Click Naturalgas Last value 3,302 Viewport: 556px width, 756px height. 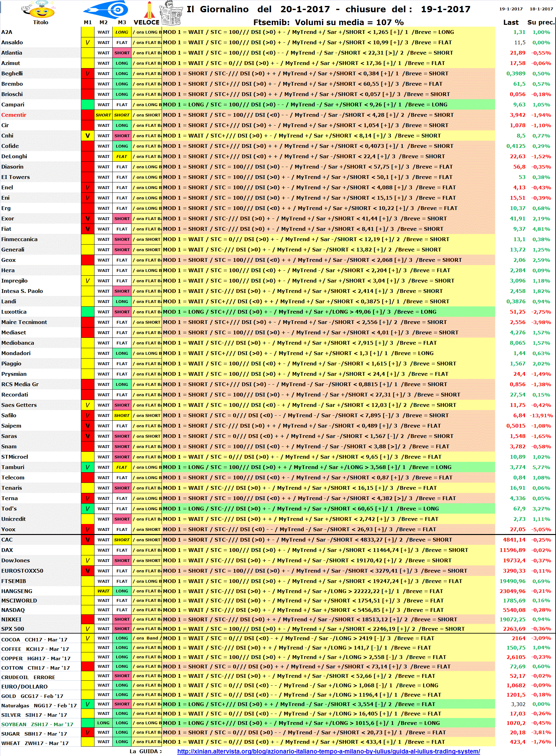point(518,704)
